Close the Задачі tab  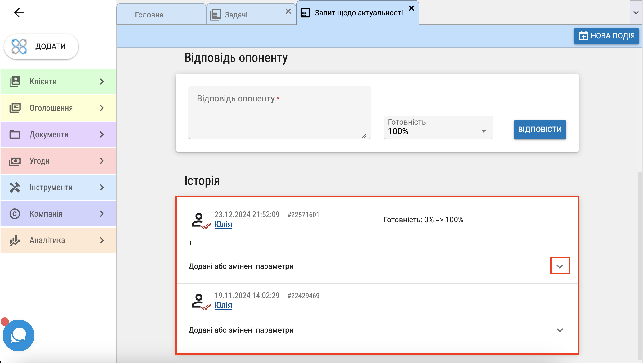[x=288, y=11]
